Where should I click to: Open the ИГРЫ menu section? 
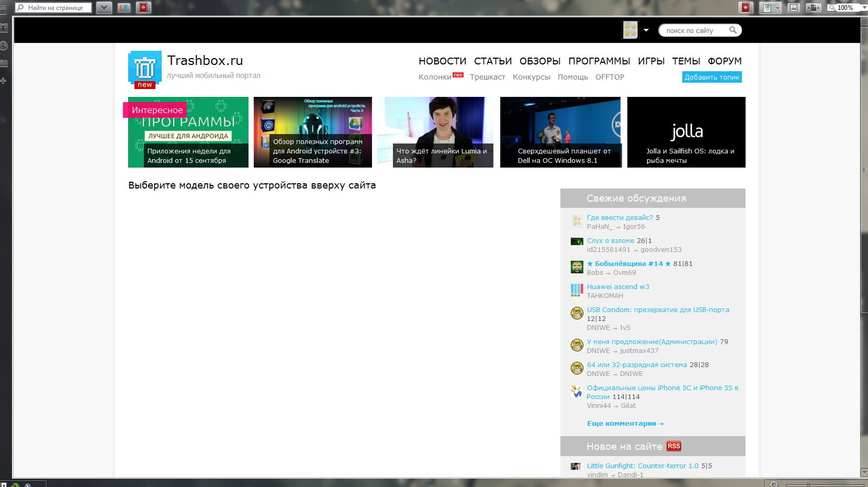(x=651, y=61)
